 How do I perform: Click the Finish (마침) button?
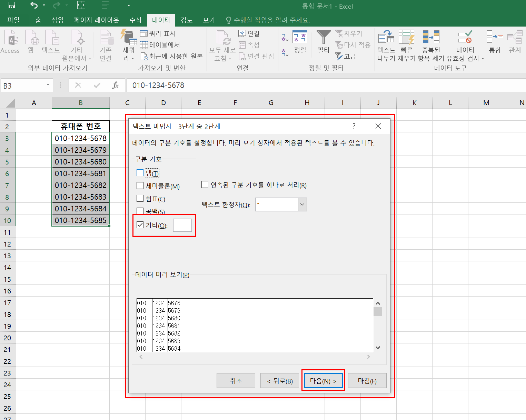tap(367, 381)
